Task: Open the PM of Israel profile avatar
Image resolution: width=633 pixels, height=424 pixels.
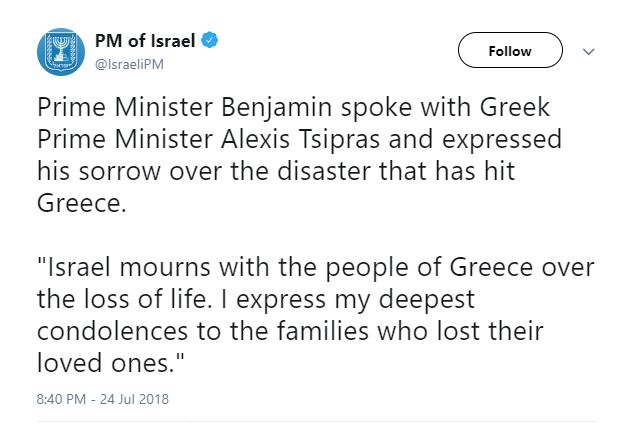Action: 61,52
